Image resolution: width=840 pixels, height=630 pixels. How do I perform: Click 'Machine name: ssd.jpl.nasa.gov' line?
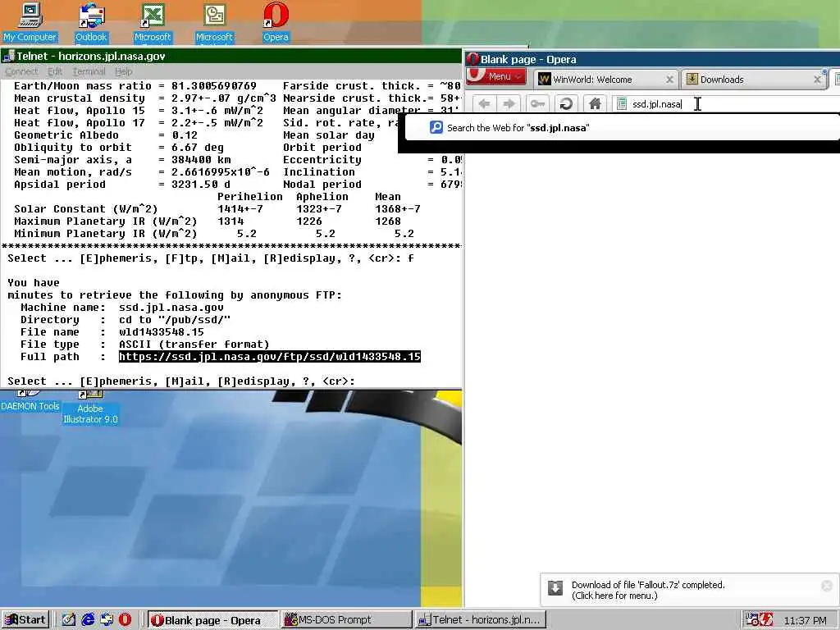(121, 308)
